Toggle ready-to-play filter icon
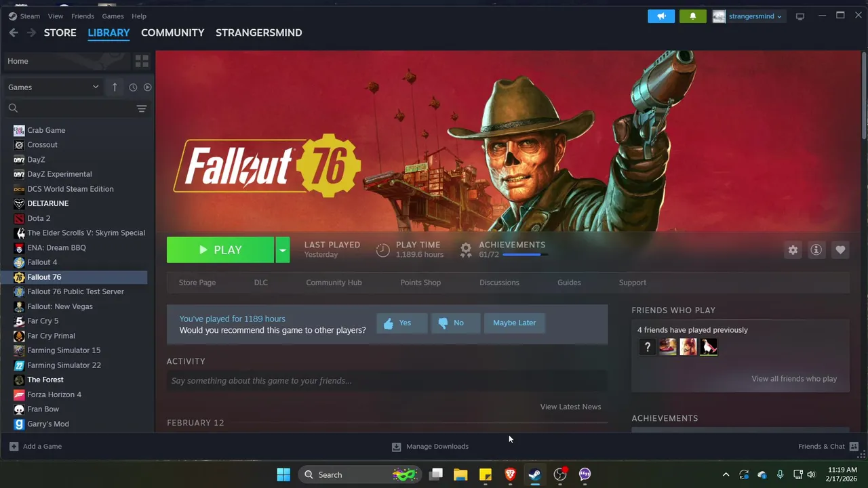The image size is (868, 488). click(x=147, y=87)
